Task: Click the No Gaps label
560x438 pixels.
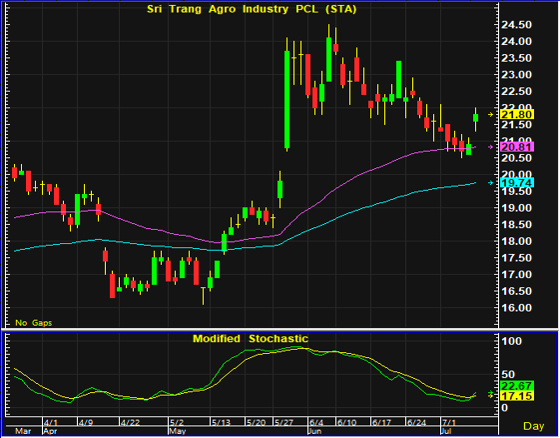Action: pos(34,323)
